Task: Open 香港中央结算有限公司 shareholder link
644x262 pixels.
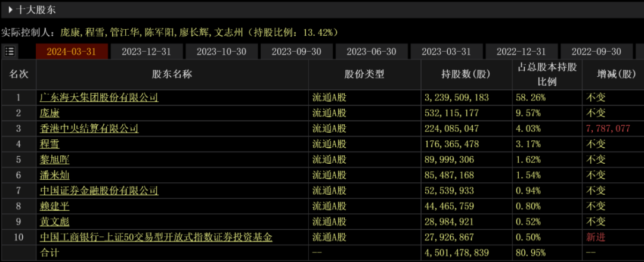Action: pos(89,129)
